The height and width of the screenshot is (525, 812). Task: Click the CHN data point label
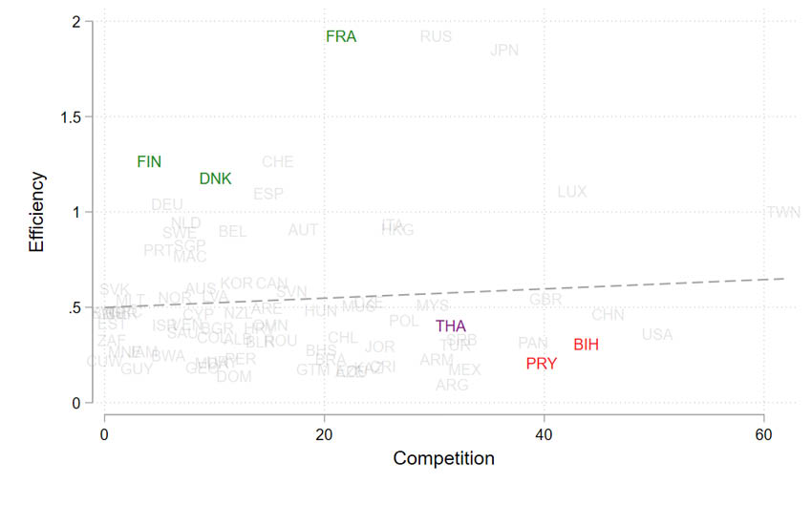click(608, 314)
